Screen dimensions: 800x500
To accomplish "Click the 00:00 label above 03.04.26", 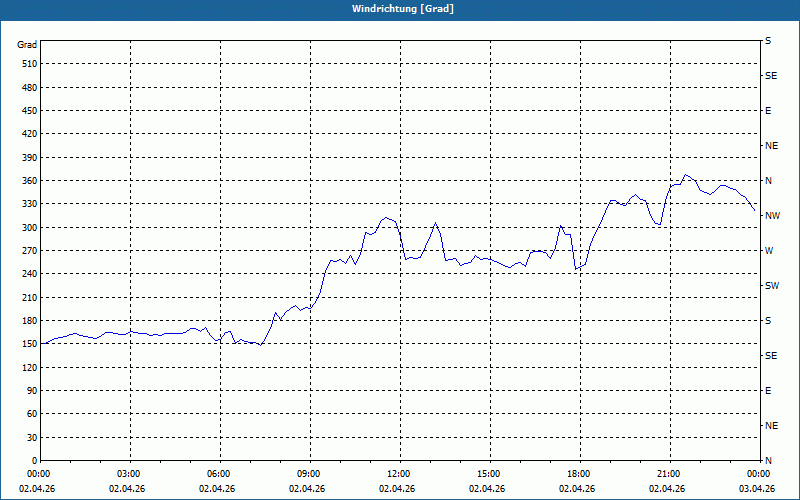I will pyautogui.click(x=759, y=474).
